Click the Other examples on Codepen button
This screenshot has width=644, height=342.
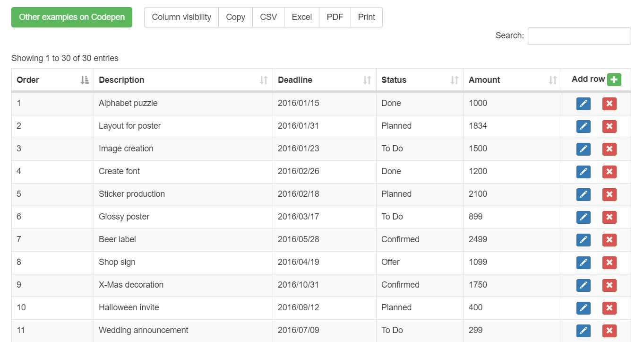click(71, 17)
